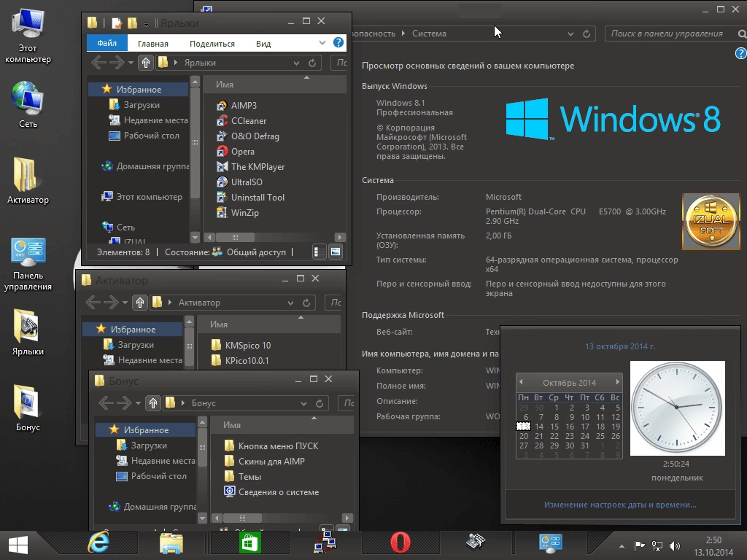This screenshot has width=747, height=560.
Task: Open the volume icon in system tray
Action: (675, 546)
